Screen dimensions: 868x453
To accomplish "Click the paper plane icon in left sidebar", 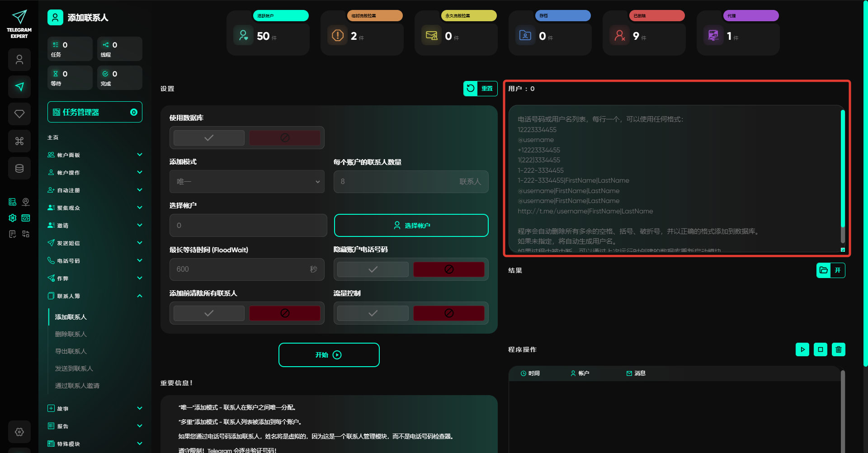I will pos(19,87).
